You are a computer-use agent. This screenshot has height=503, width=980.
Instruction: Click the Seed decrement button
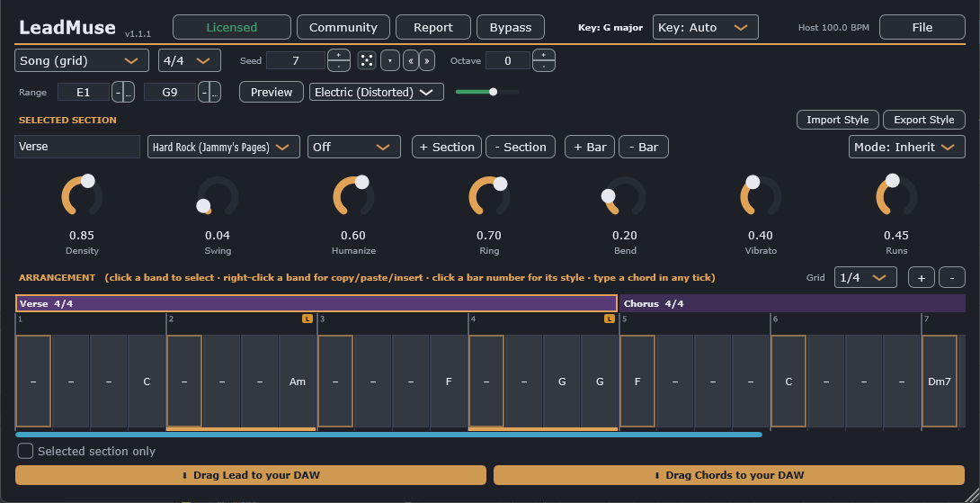coord(339,66)
